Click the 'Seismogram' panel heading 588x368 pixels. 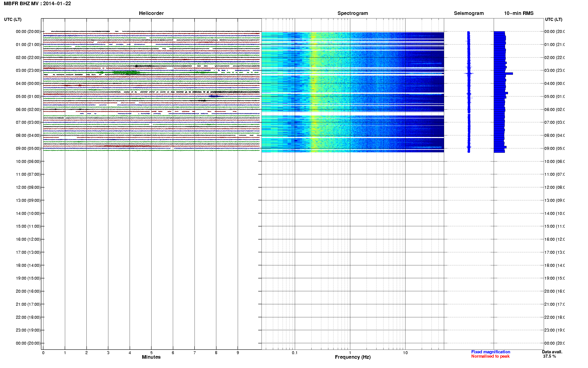[x=469, y=13]
